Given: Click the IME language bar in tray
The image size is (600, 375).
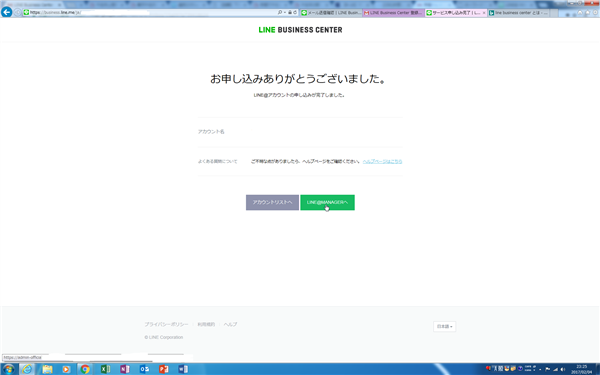Looking at the screenshot, I should [512, 369].
